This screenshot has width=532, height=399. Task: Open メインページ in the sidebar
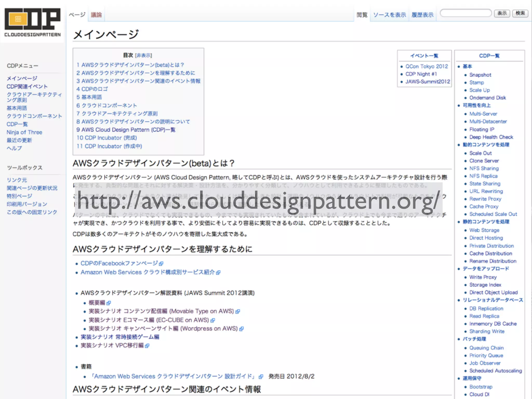pos(22,78)
